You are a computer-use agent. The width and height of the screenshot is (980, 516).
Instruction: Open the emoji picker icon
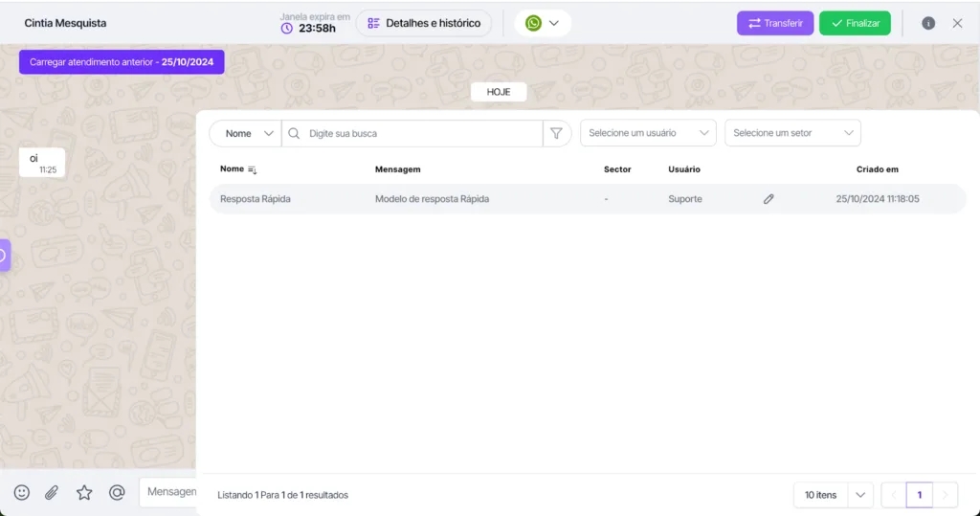(x=21, y=492)
